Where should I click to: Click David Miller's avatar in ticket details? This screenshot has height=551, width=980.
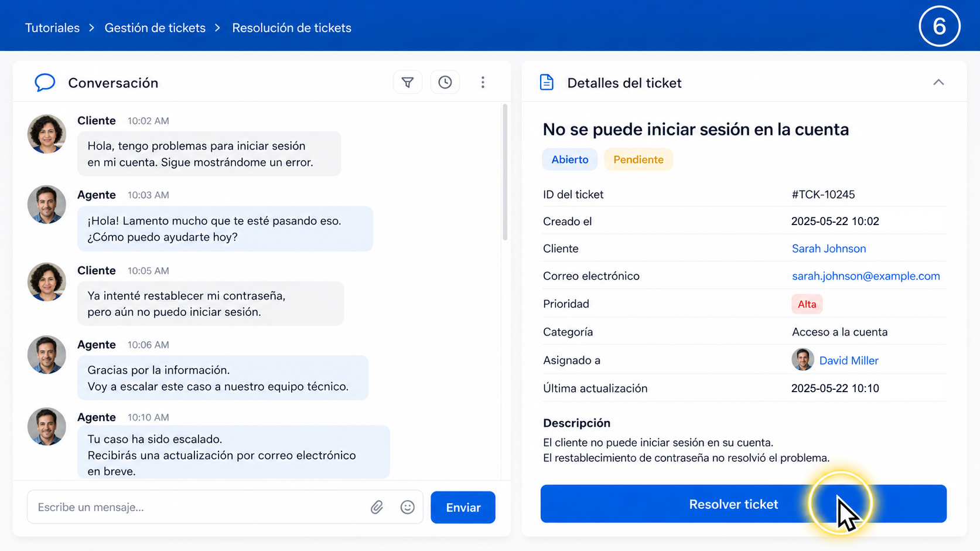click(803, 360)
